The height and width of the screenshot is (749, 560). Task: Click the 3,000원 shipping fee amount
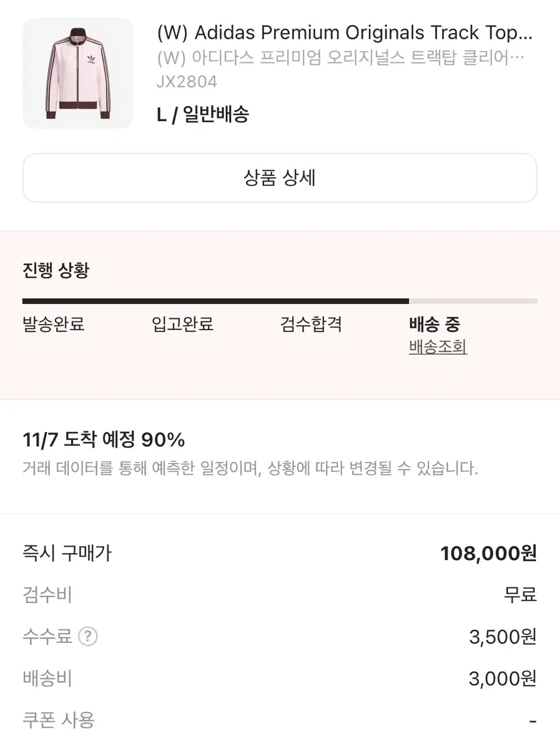coord(502,678)
